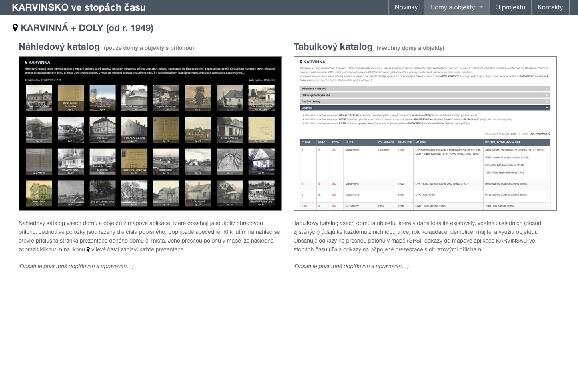Viewport: 578px width, 385px height.
Task: Expand the Domy a objekty dropdown menu
Action: click(457, 7)
